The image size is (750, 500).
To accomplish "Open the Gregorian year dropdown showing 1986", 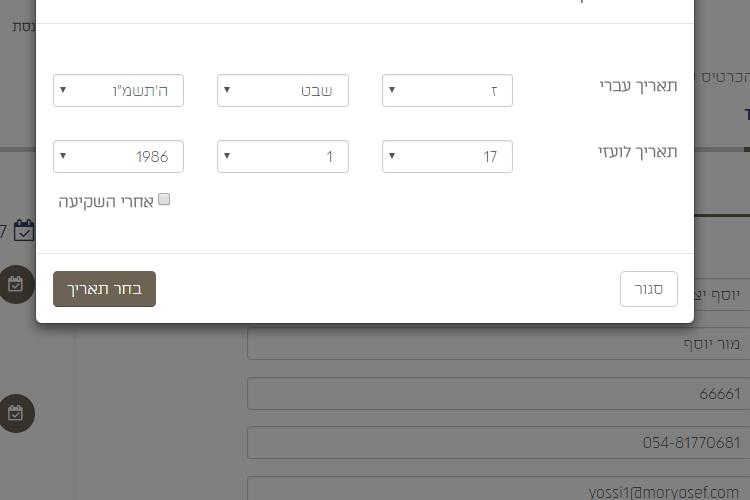I will (118, 156).
